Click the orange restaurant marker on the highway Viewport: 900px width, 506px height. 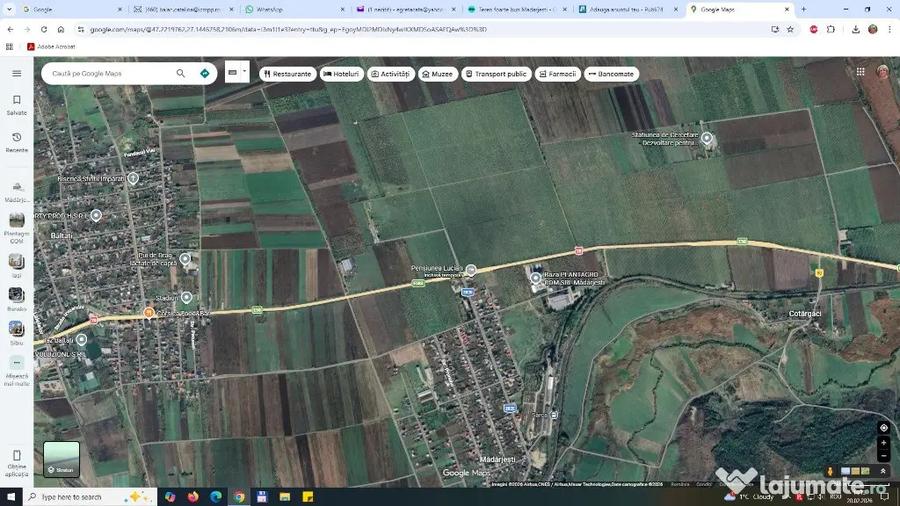coord(149,313)
